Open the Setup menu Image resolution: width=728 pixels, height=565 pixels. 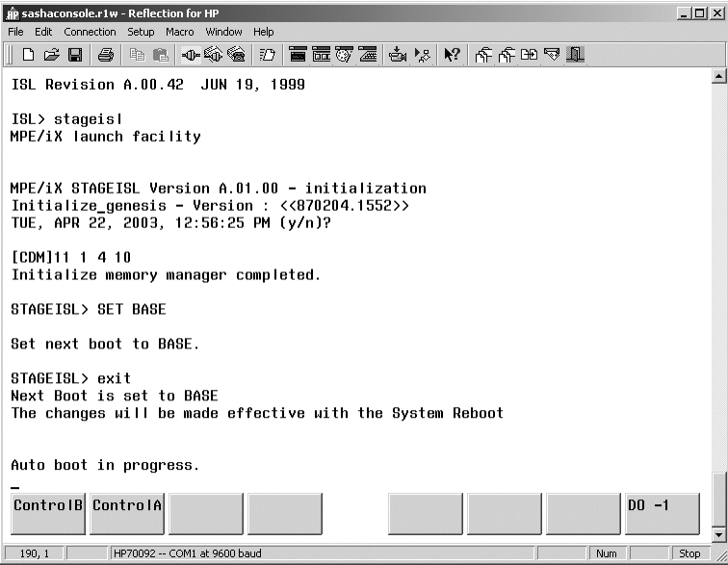(x=141, y=32)
